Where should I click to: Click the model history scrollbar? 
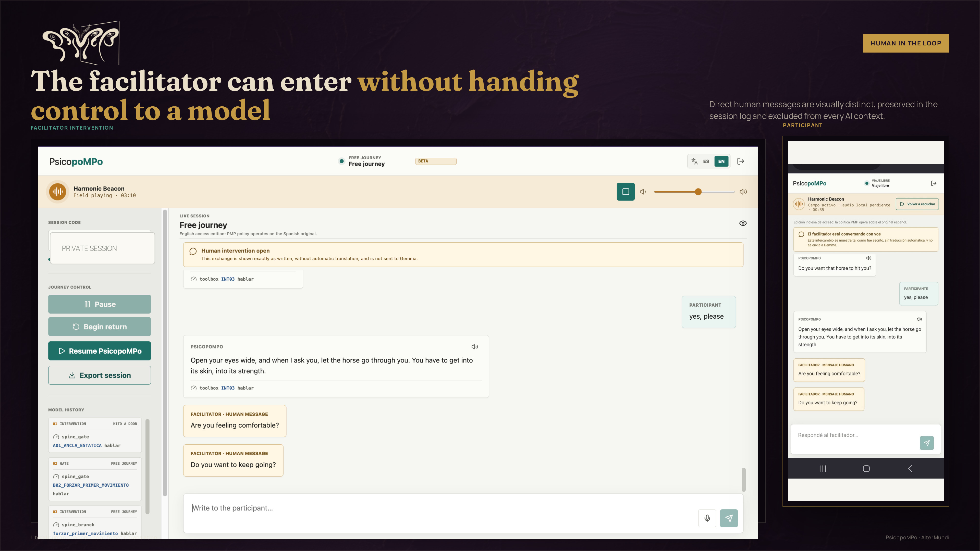[147, 467]
